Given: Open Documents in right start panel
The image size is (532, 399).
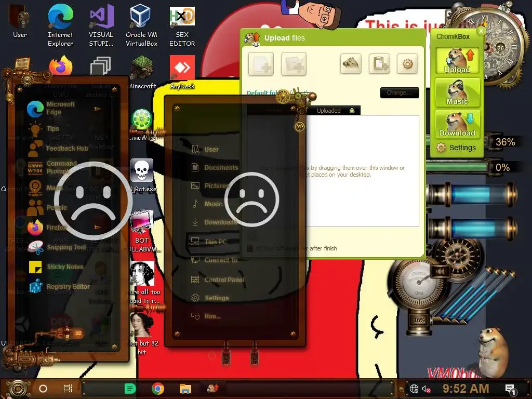Looking at the screenshot, I should 215,168.
